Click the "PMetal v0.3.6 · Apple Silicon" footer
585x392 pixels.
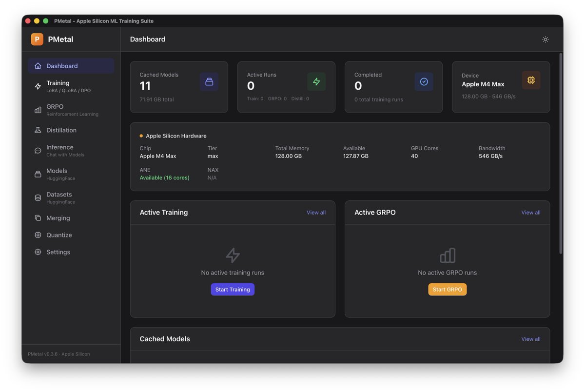click(x=59, y=354)
